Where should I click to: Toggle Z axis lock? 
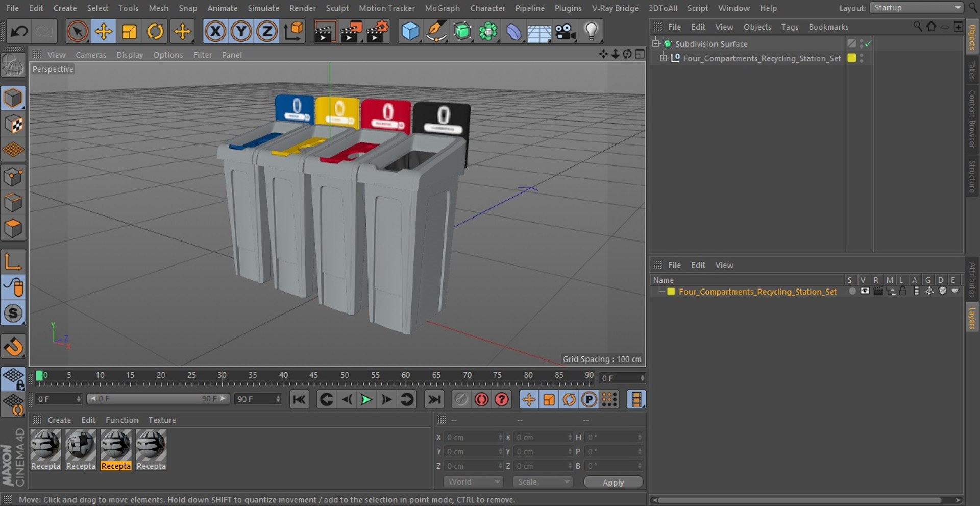point(267,32)
